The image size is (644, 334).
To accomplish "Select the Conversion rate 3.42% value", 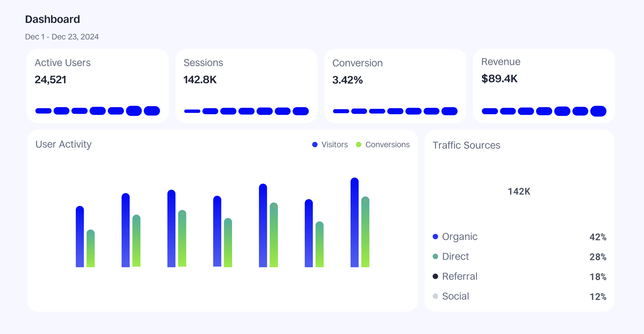I will pyautogui.click(x=347, y=80).
